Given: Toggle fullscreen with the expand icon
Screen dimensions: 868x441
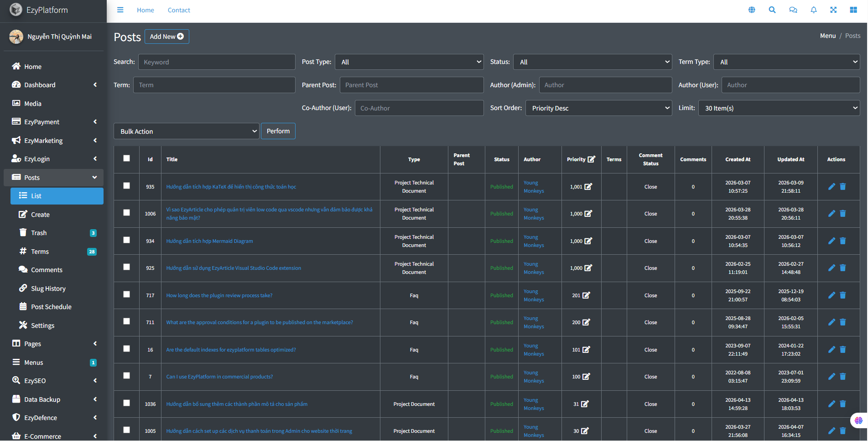Looking at the screenshot, I should 833,10.
